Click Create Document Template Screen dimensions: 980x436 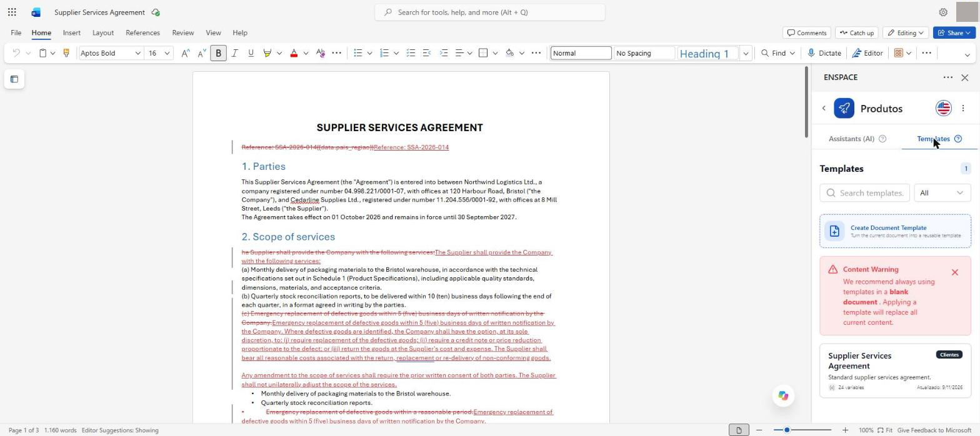pyautogui.click(x=895, y=231)
